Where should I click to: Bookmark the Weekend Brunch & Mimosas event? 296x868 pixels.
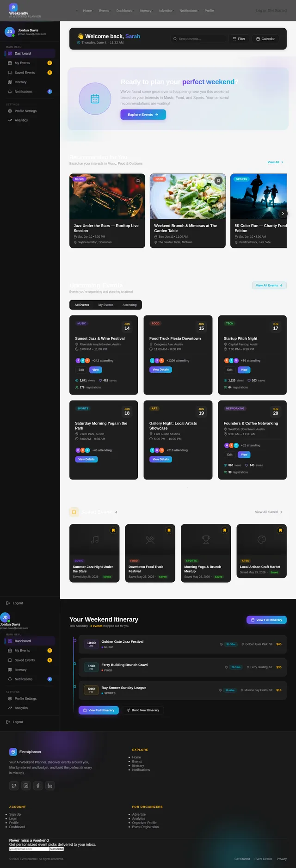click(x=218, y=181)
